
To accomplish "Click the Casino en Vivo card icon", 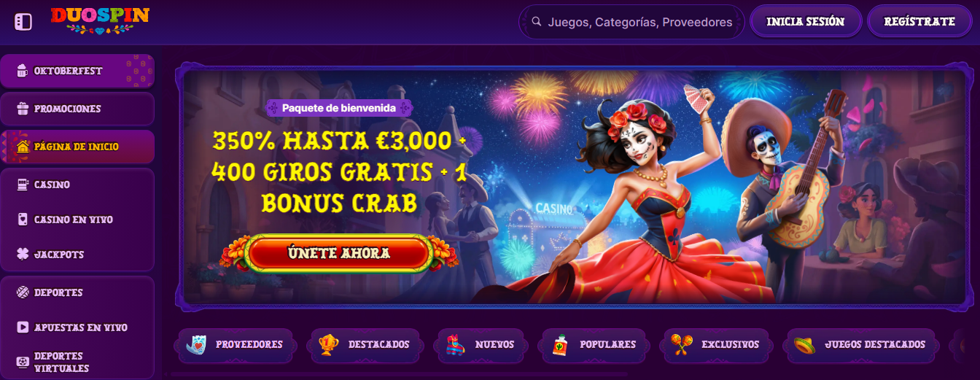I will point(22,220).
